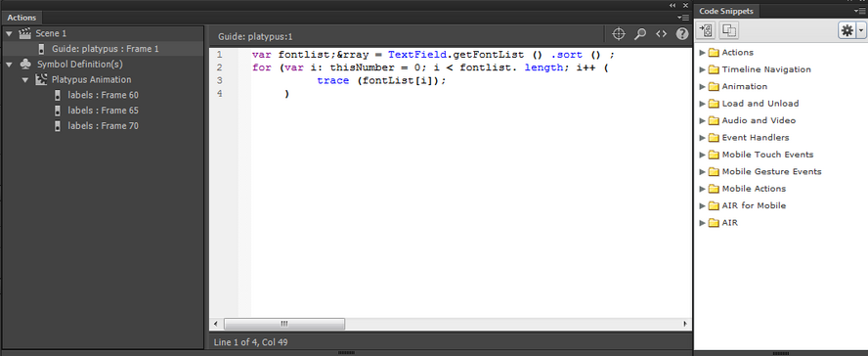Select Guide: platypus : Frame 1 script
Image resolution: width=868 pixels, height=356 pixels.
[106, 49]
